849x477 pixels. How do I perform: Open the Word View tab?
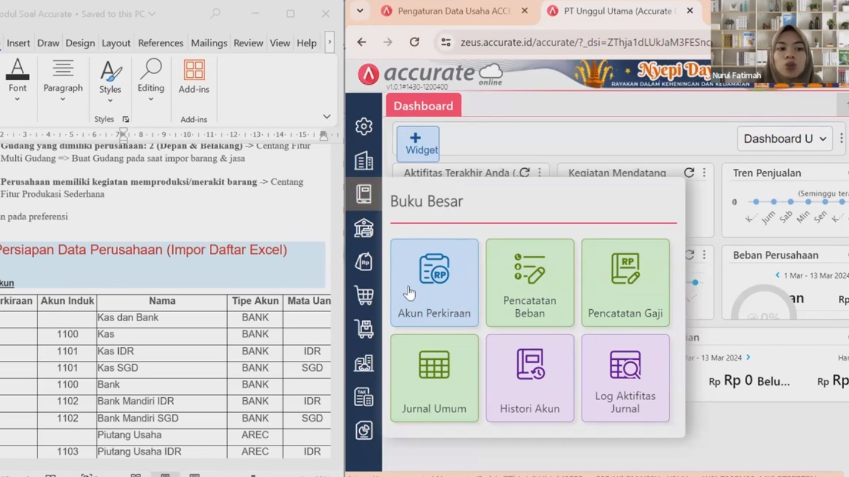pyautogui.click(x=280, y=43)
